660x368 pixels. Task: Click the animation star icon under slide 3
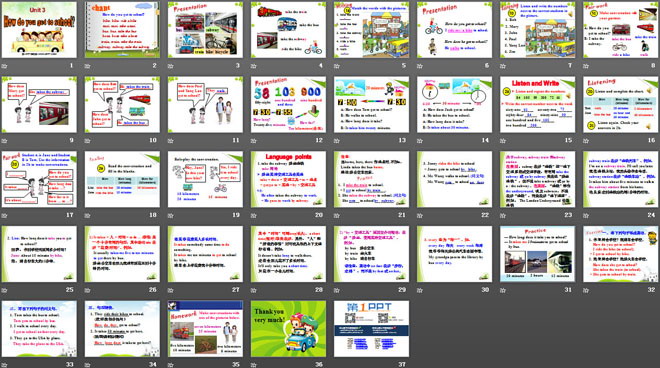coord(170,66)
